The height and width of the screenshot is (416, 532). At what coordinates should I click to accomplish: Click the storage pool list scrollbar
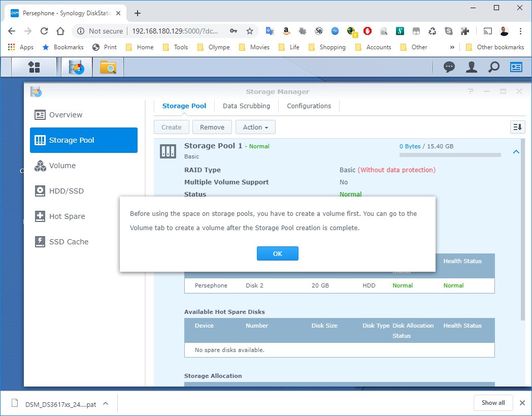[523, 229]
